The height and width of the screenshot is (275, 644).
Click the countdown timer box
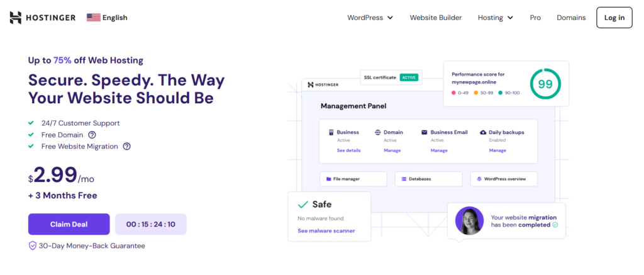point(150,224)
